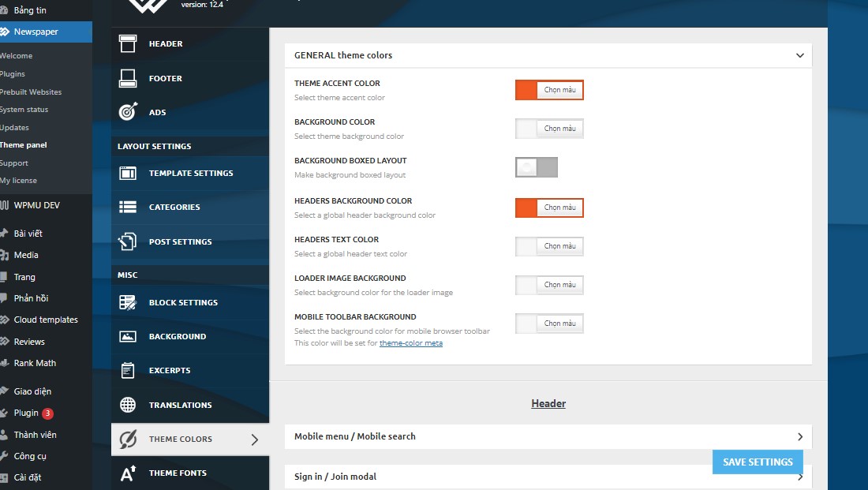Go to Media in admin menu
This screenshot has width=868, height=490.
pyautogui.click(x=26, y=255)
